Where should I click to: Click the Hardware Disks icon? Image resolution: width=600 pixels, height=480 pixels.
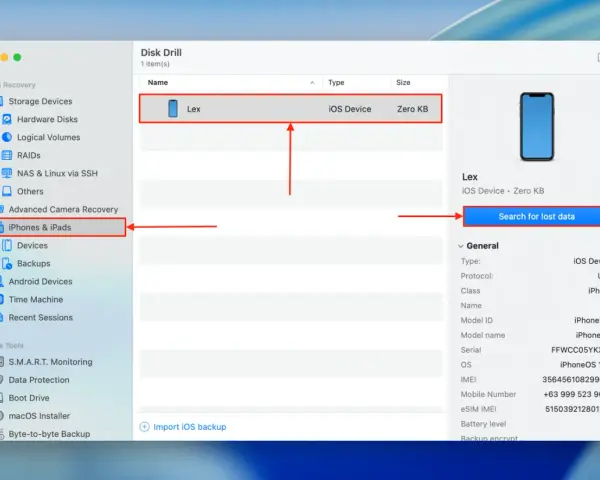(7, 119)
